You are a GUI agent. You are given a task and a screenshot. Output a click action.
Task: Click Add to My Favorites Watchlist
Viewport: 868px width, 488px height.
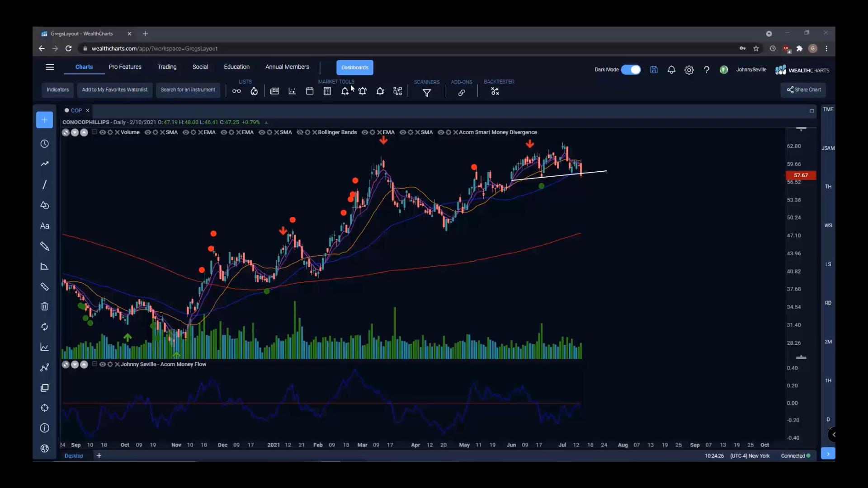point(115,90)
